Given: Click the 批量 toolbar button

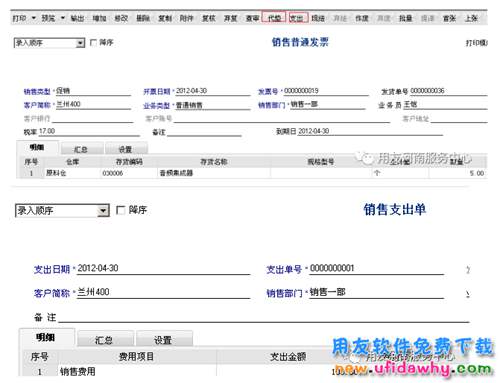Looking at the screenshot, I should [406, 18].
